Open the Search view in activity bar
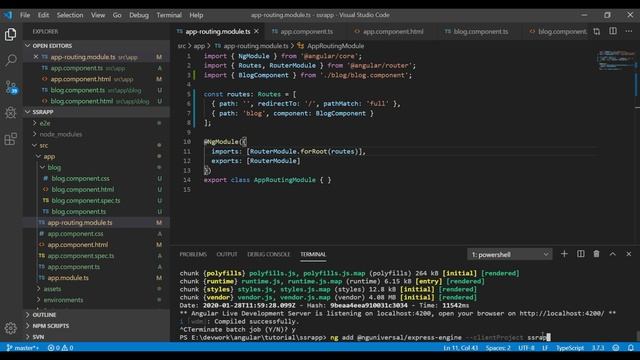Screen dimensions: 640x360 (x=11, y=60)
